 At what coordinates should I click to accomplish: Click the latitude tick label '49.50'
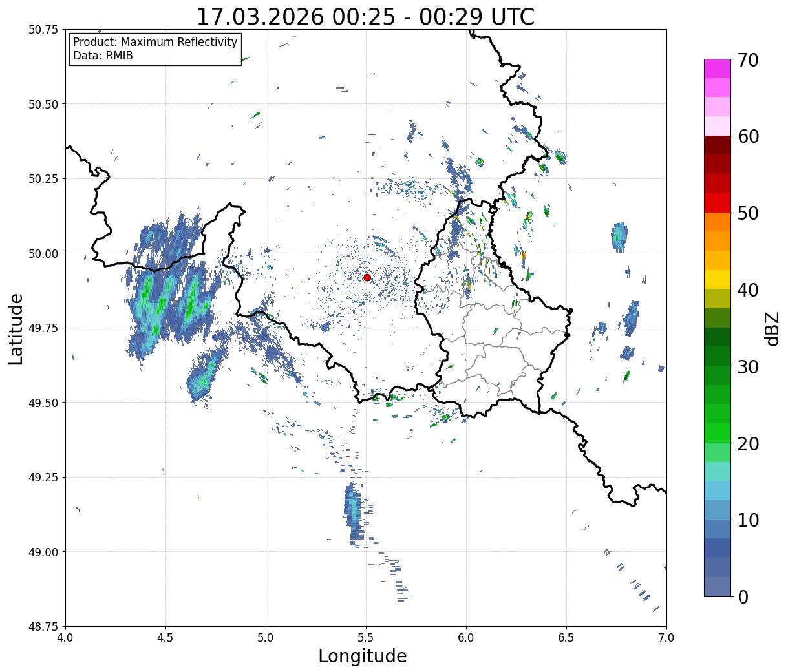coord(43,403)
